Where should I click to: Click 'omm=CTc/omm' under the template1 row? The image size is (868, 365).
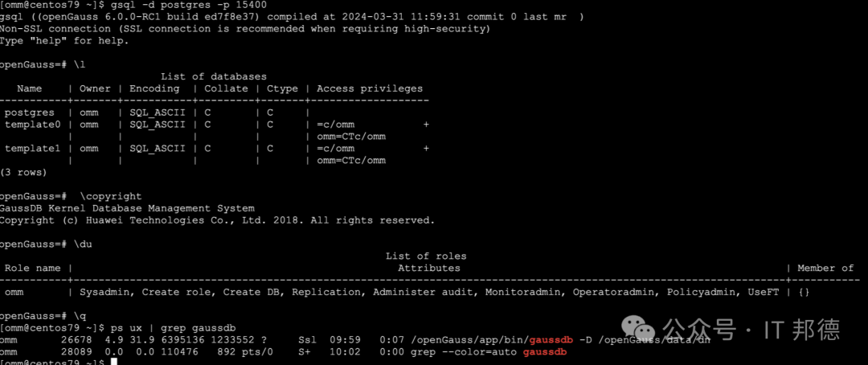[x=351, y=161]
